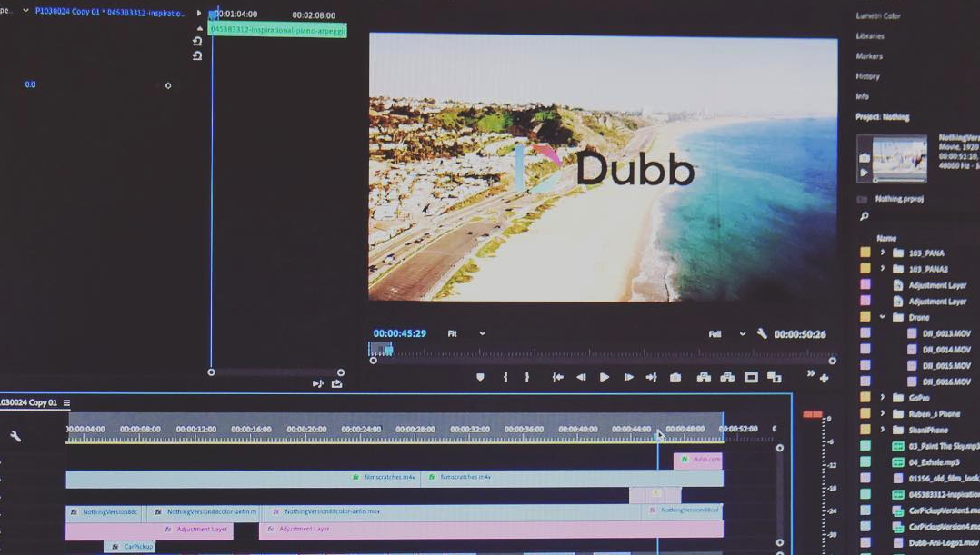The width and height of the screenshot is (980, 555).
Task: Open the Fit zoom level dropdown
Action: point(466,334)
